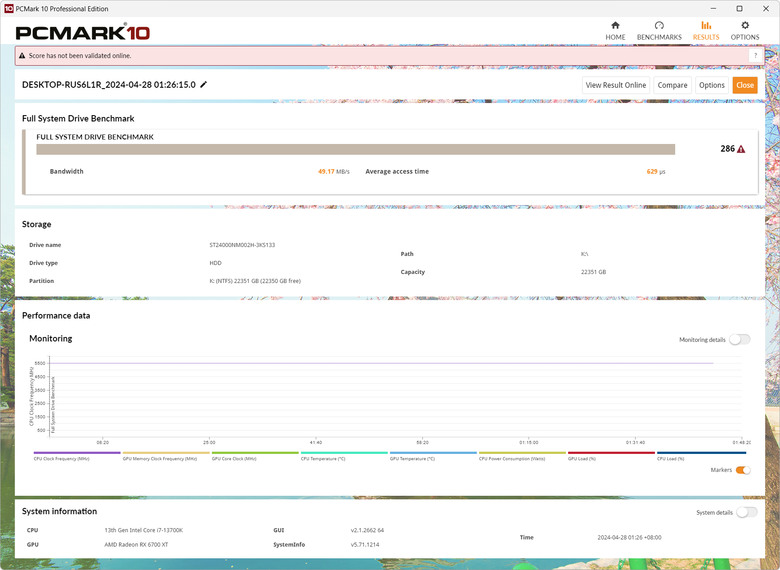Screen dimensions: 780x570
Task: Click the average access time 629 µs
Action: click(x=656, y=172)
